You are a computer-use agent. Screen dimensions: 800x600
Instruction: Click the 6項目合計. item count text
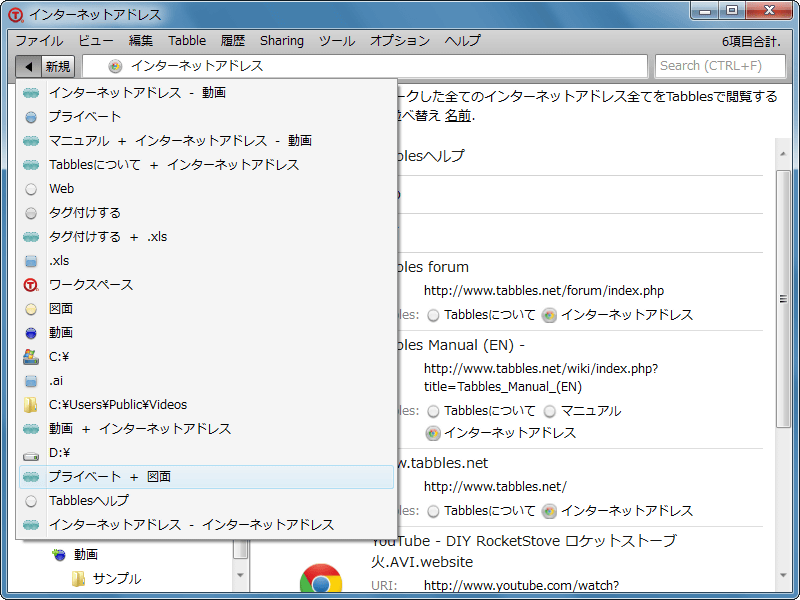coord(752,42)
